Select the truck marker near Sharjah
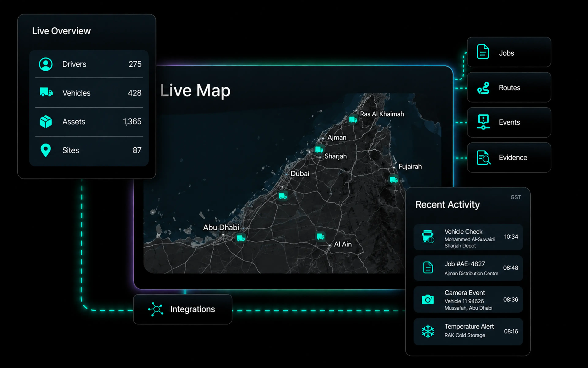 point(319,149)
